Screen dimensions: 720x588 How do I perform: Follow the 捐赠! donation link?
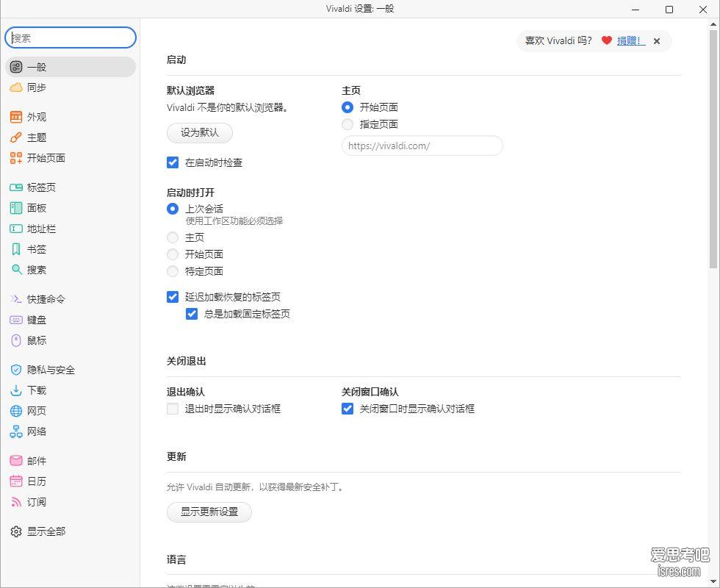[631, 41]
